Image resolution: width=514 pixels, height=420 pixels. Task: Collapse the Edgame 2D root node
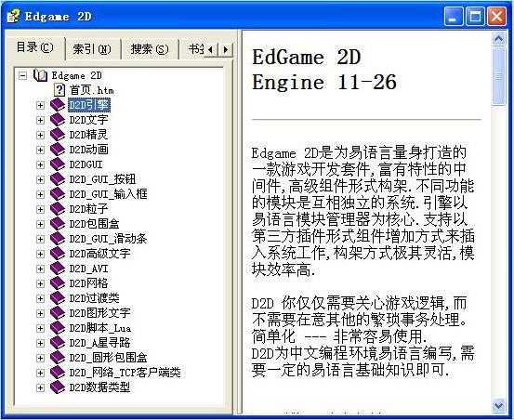pyautogui.click(x=22, y=76)
